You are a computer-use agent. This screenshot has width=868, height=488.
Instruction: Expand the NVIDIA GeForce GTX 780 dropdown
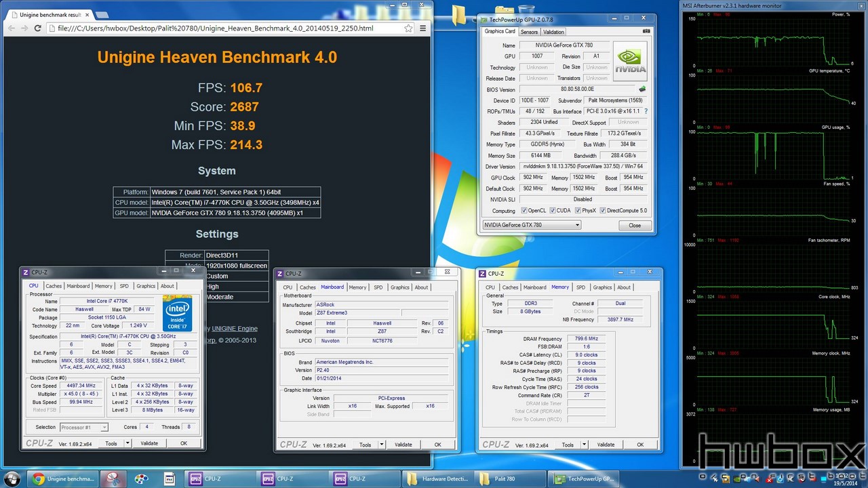pos(532,225)
